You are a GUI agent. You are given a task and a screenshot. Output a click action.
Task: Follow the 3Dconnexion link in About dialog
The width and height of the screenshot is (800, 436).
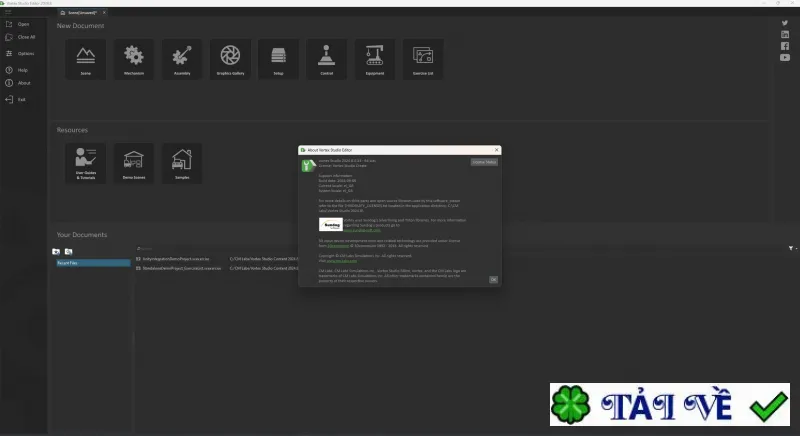(x=338, y=246)
